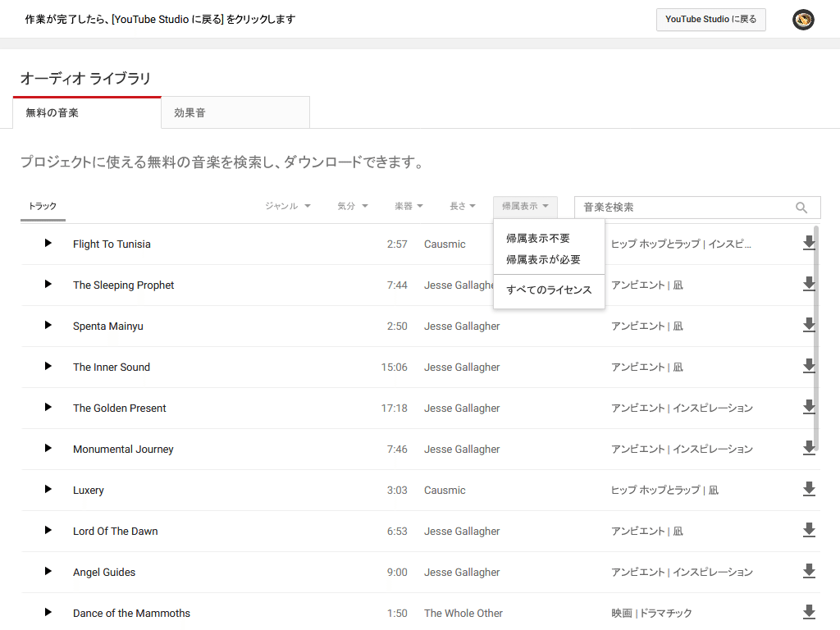Open the 気分 mood filter dropdown
Screen dimensions: 840x630
[x=353, y=206]
